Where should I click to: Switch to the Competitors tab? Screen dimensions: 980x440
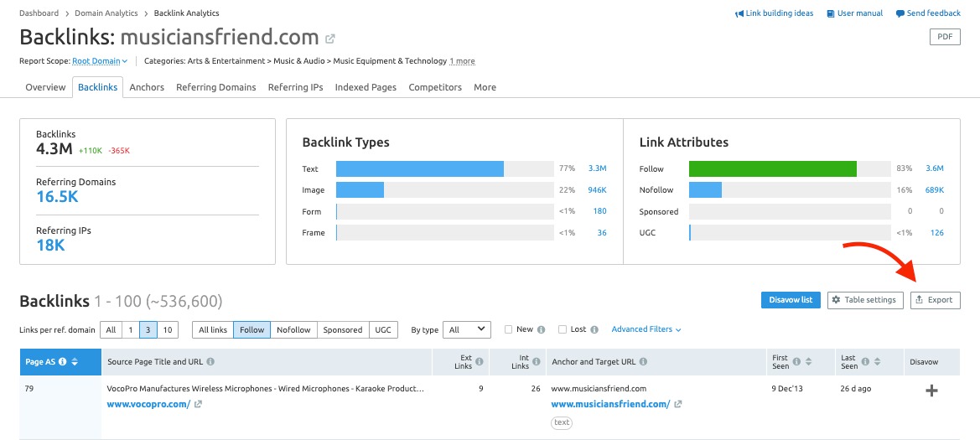click(x=435, y=87)
